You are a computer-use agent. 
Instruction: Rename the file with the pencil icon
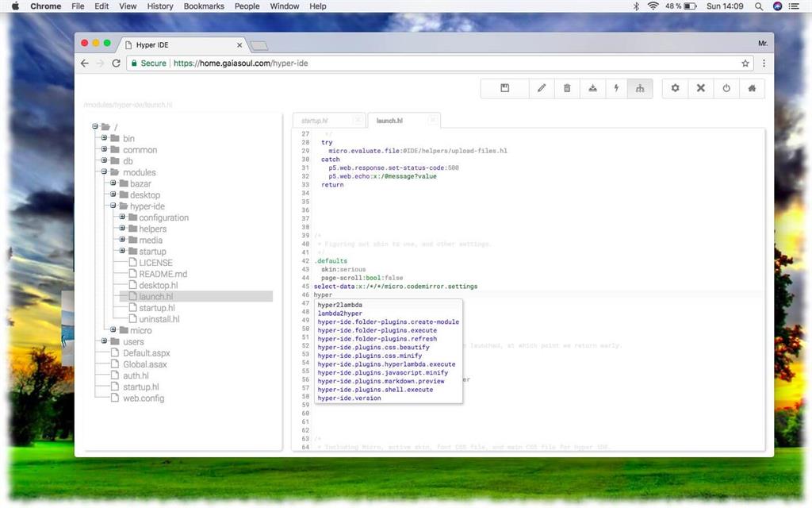coord(541,88)
